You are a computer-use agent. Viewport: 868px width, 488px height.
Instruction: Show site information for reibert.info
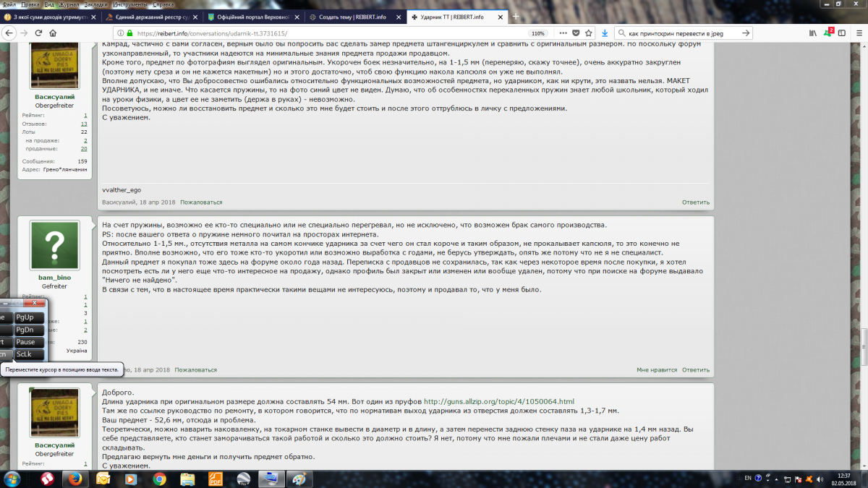119,33
